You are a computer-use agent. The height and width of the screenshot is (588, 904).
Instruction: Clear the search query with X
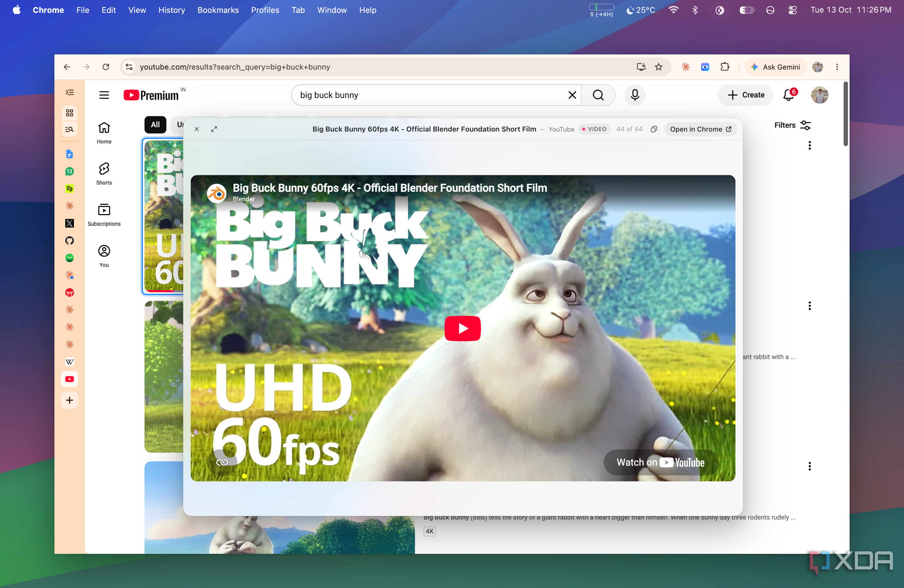pyautogui.click(x=572, y=95)
